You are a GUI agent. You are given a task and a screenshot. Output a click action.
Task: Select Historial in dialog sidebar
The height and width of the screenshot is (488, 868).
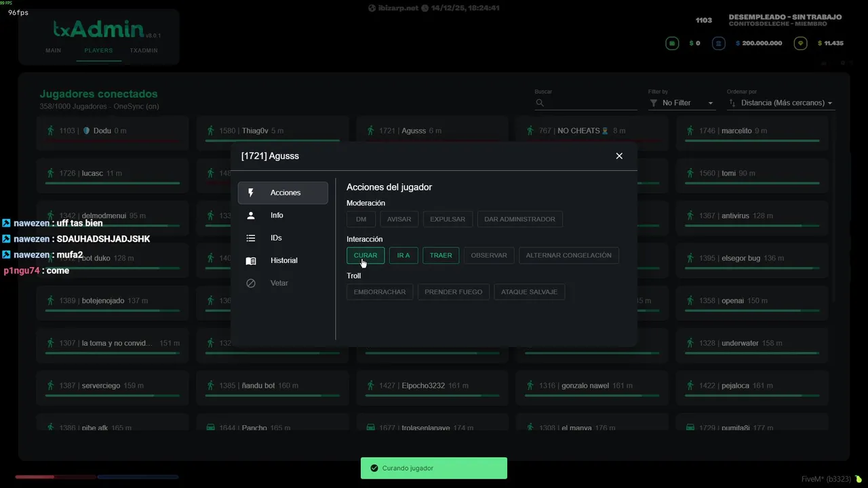click(283, 261)
